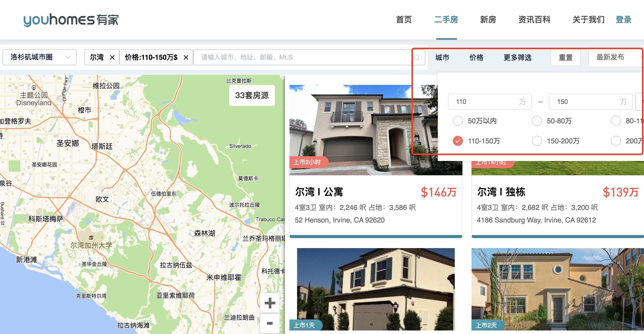Remove the 尔湾 filter tag
Viewport: 644px width, 334px height.
[112, 58]
